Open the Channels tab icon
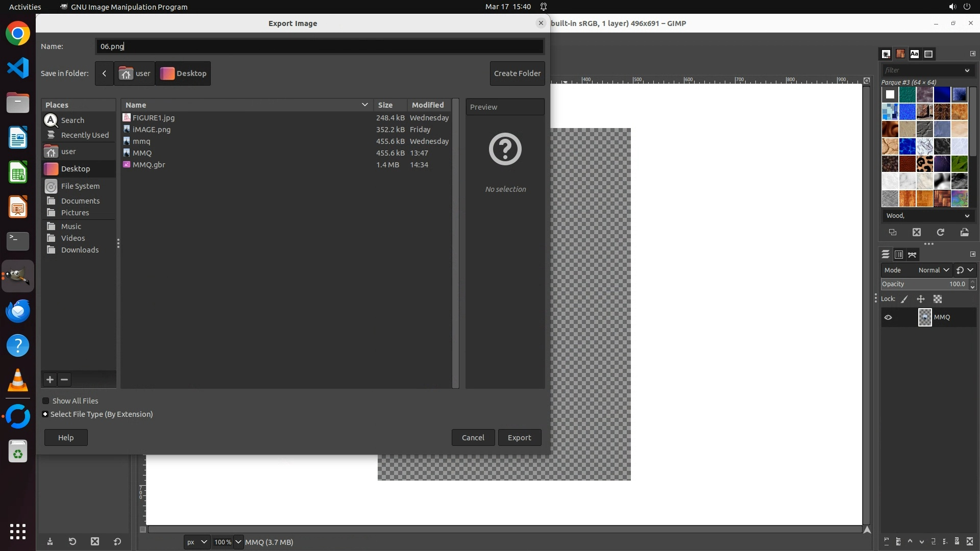Viewport: 980px width, 551px height. pyautogui.click(x=899, y=255)
